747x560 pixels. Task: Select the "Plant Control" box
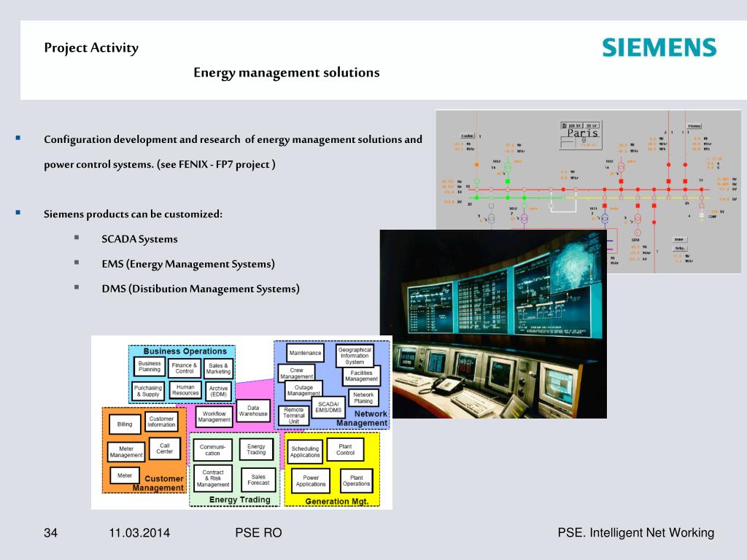tap(345, 450)
